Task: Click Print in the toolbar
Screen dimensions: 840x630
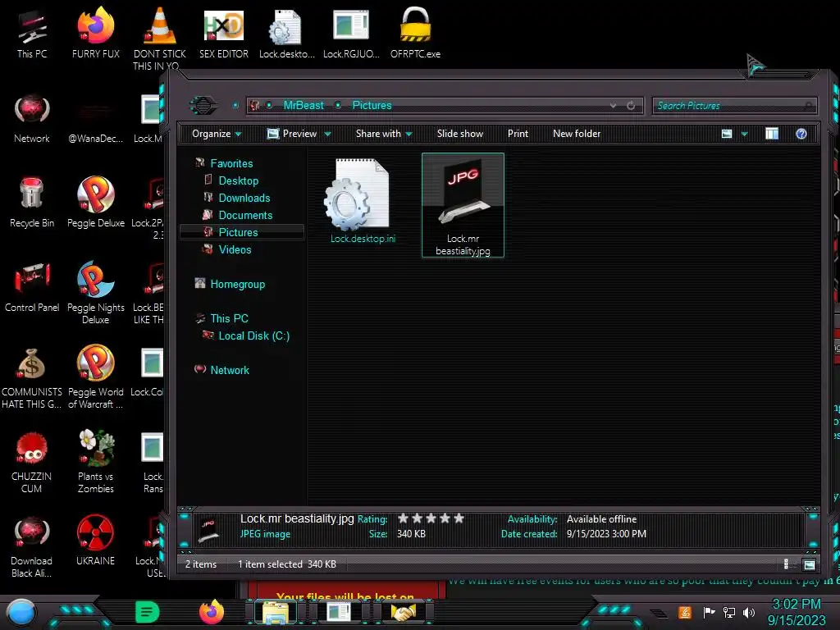Action: (x=518, y=134)
